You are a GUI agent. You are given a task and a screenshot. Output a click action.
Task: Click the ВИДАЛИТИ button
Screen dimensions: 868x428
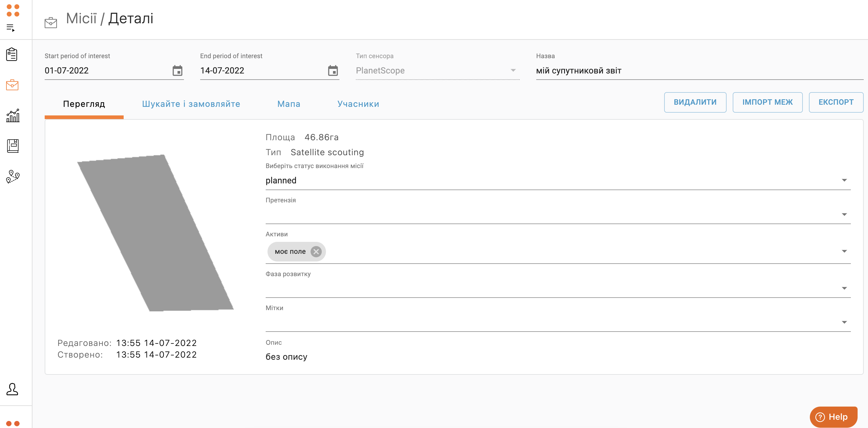(695, 102)
